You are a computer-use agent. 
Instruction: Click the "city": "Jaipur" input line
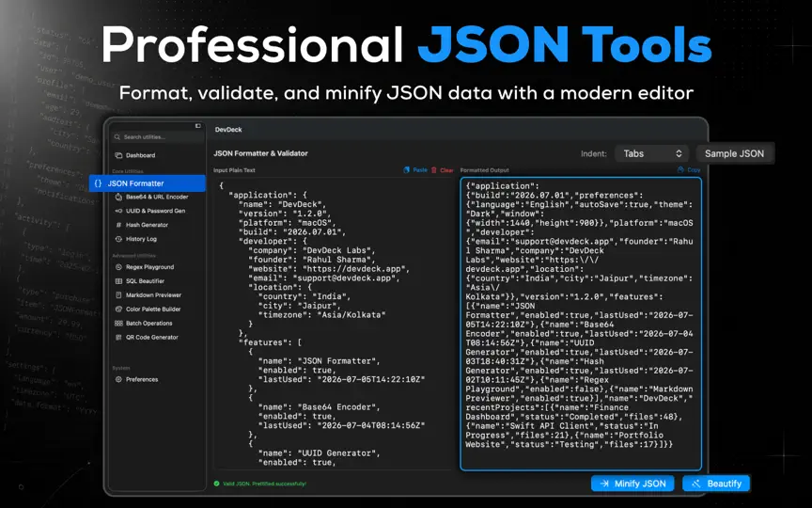[x=297, y=306]
